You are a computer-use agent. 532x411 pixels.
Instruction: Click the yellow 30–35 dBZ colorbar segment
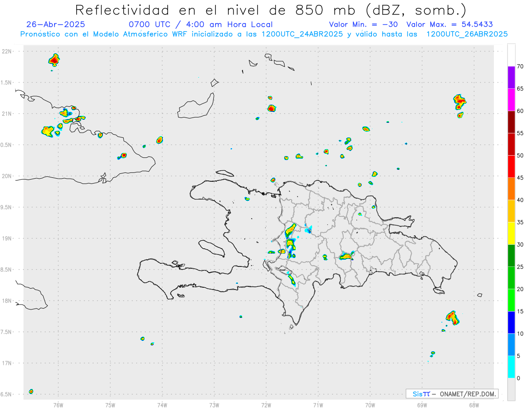point(511,233)
